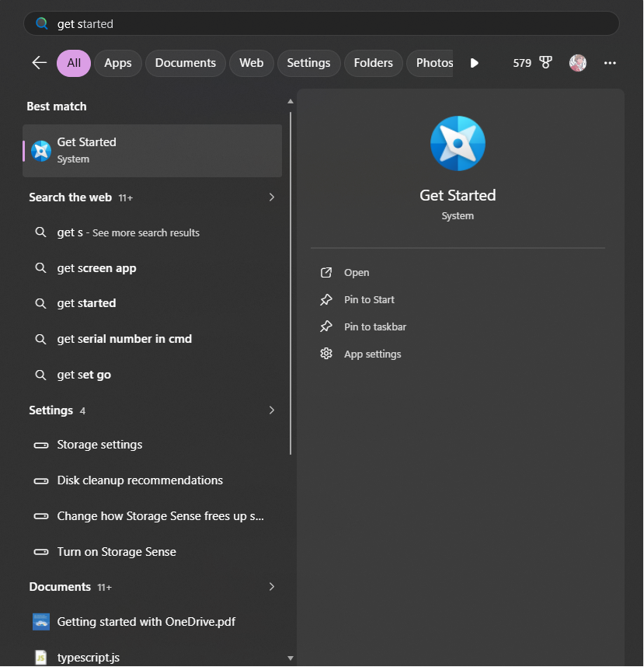Click the pin icon beside Pin to taskbar

[326, 327]
